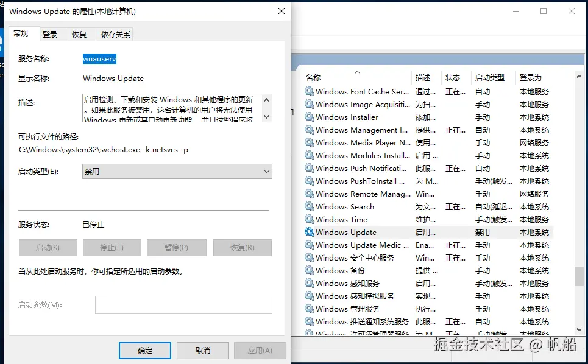This screenshot has height=364, width=588.
Task: Click the 暂停(P) service button
Action: [176, 248]
